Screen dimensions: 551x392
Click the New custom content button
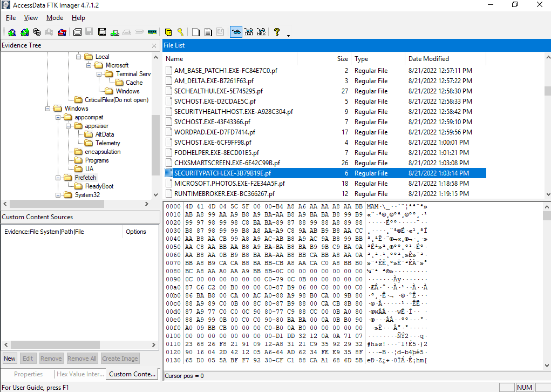[10, 359]
